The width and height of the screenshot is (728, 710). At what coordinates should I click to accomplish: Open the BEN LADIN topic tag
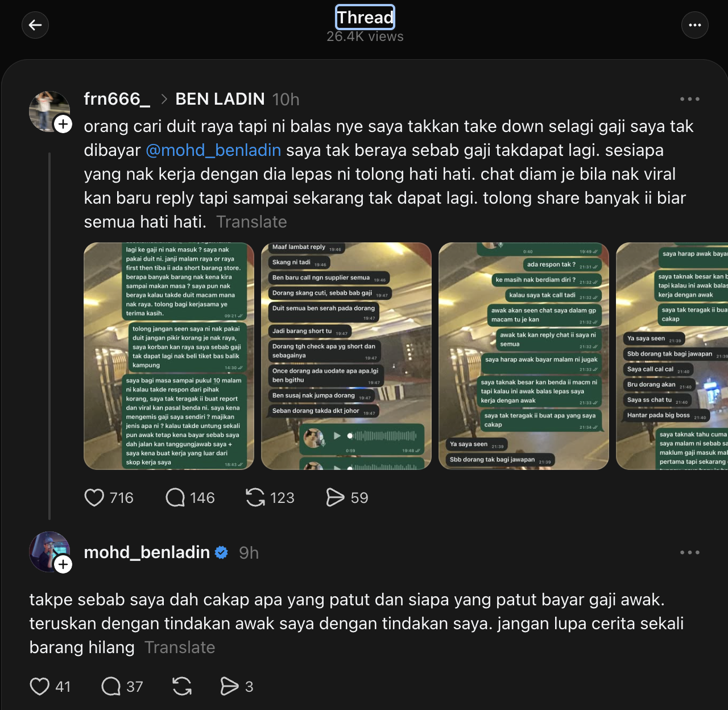[220, 99]
